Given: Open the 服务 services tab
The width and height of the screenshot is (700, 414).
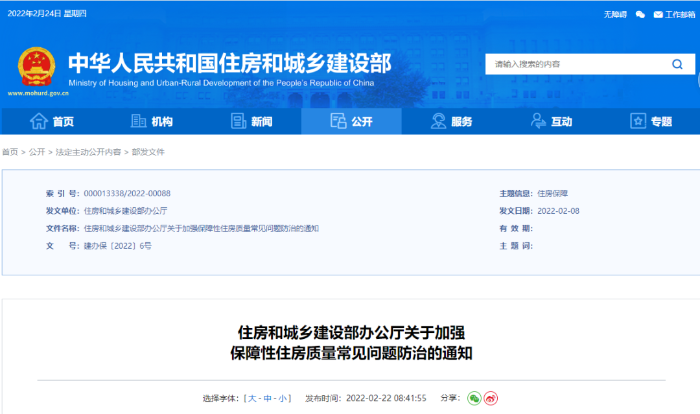Looking at the screenshot, I should click(x=451, y=121).
